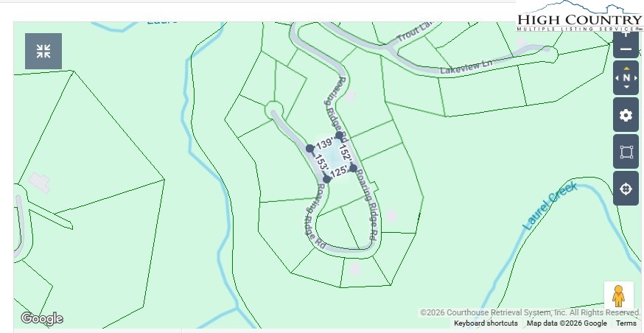Open Keyboard shortcuts
This screenshot has height=333, width=644.
[486, 323]
